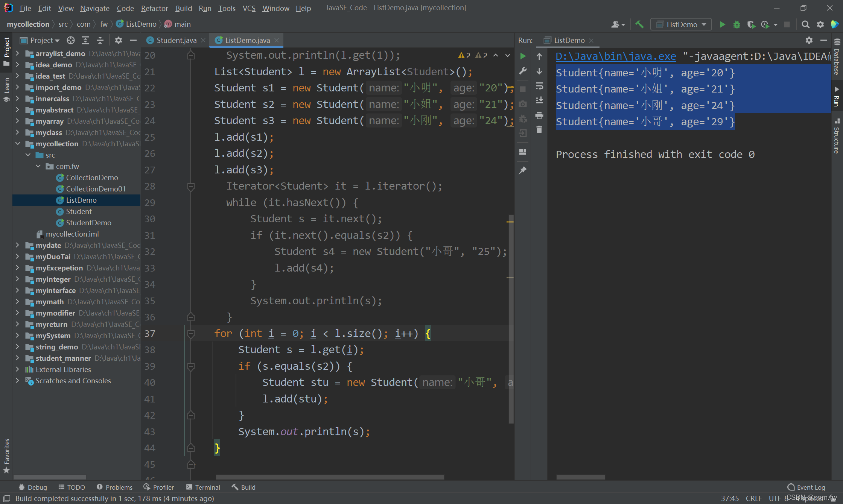Viewport: 843px width, 504px height.
Task: Start Debug using the bug icon
Action: pyautogui.click(x=736, y=24)
